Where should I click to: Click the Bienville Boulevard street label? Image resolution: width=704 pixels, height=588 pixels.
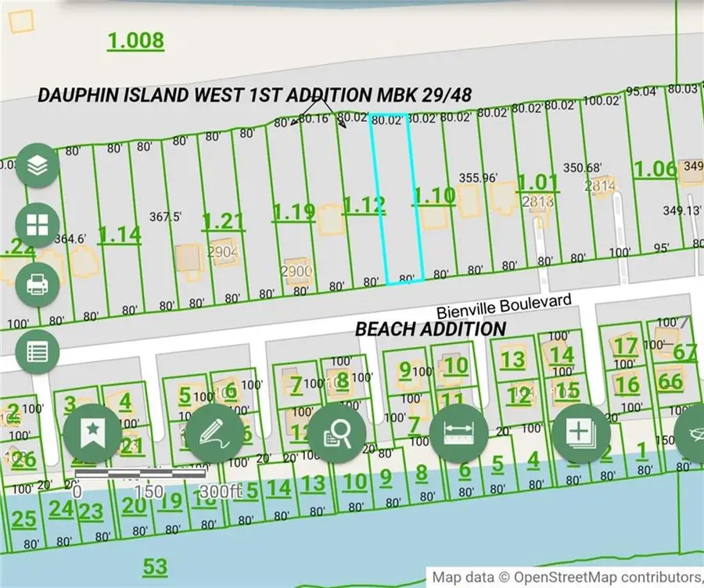coord(504,305)
